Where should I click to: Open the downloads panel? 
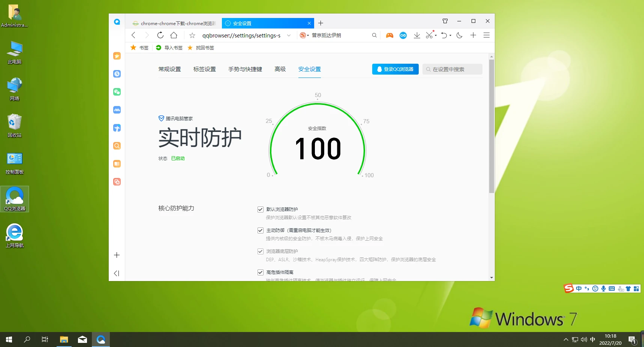pyautogui.click(x=417, y=35)
